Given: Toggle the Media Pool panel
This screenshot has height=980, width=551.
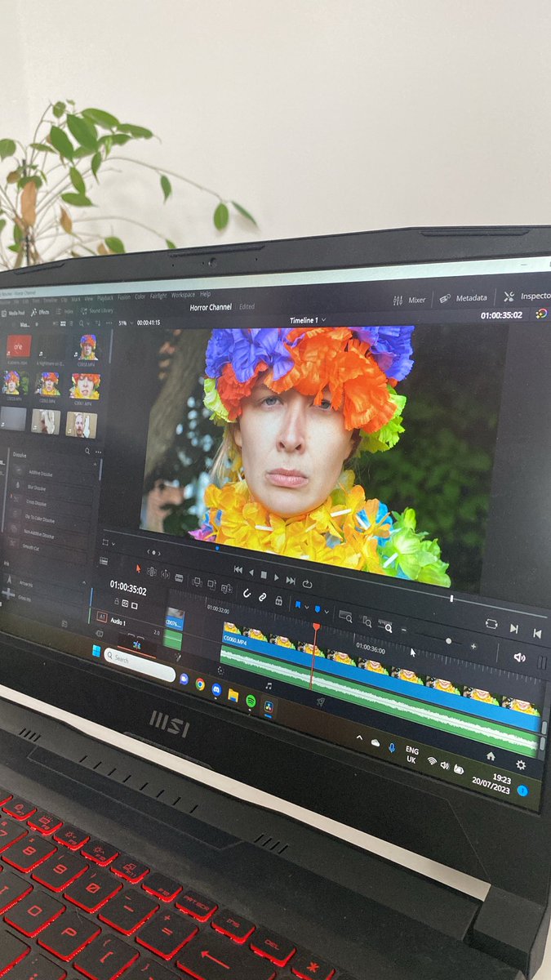Looking at the screenshot, I should [14, 312].
